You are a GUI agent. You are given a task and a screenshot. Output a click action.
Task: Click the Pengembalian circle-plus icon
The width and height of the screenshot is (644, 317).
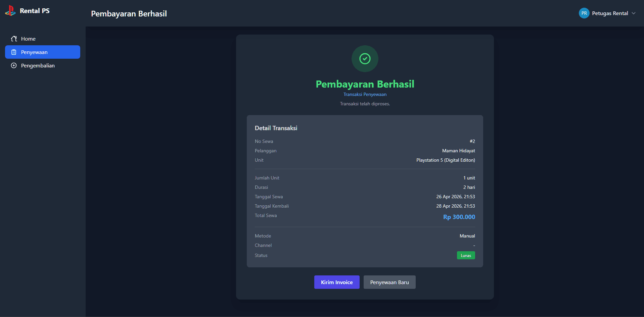pyautogui.click(x=14, y=65)
